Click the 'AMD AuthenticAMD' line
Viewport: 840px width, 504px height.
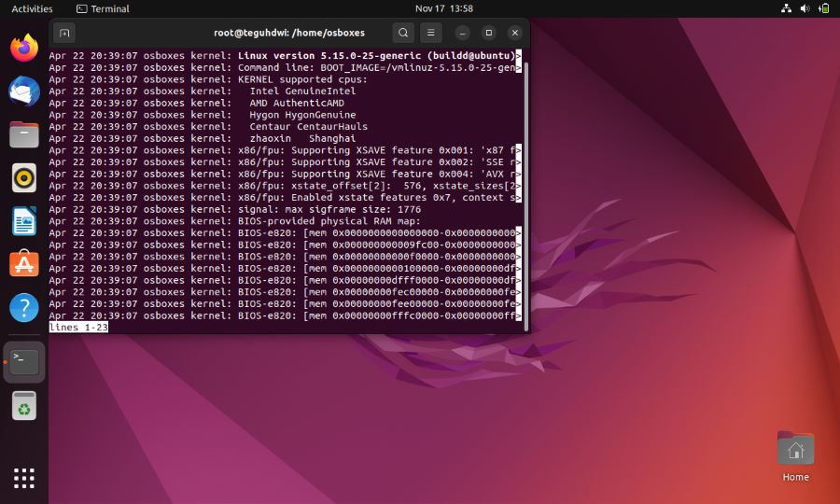pos(197,103)
